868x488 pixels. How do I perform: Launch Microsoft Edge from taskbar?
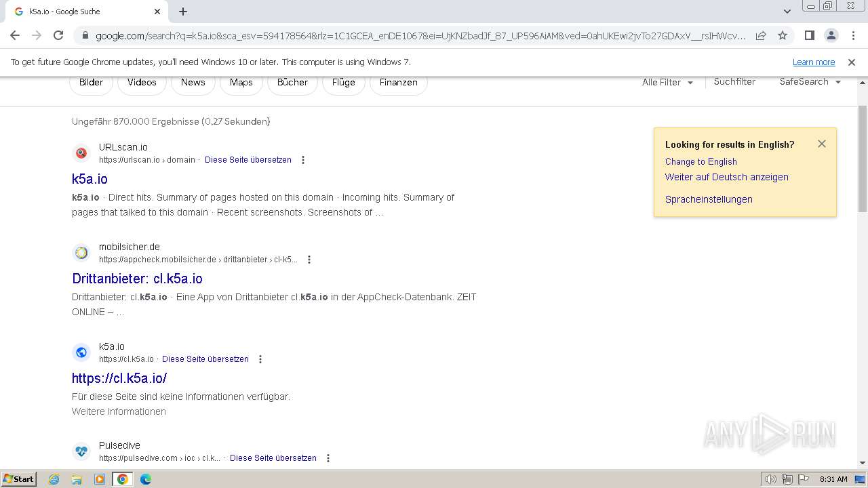pos(145,479)
